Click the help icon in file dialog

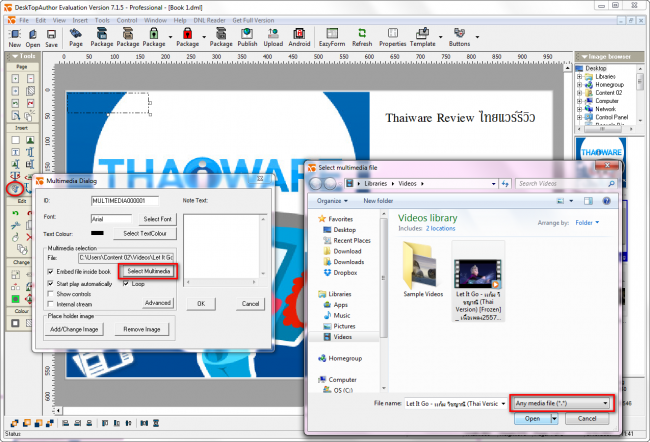pyautogui.click(x=606, y=201)
